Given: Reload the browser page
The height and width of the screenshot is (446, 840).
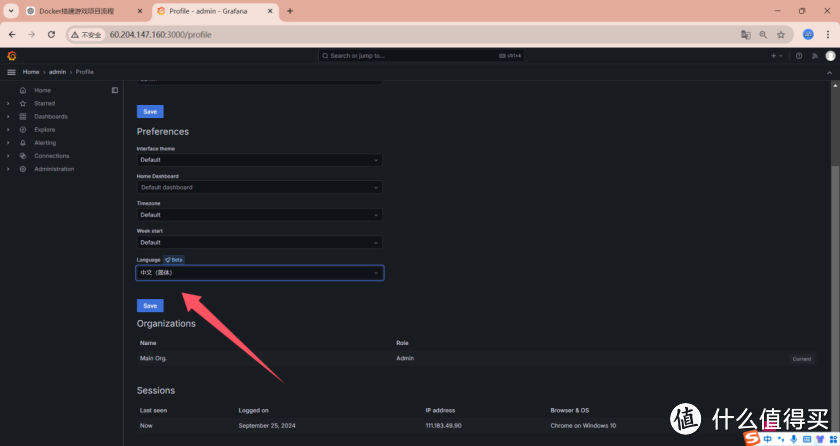Looking at the screenshot, I should pos(51,34).
